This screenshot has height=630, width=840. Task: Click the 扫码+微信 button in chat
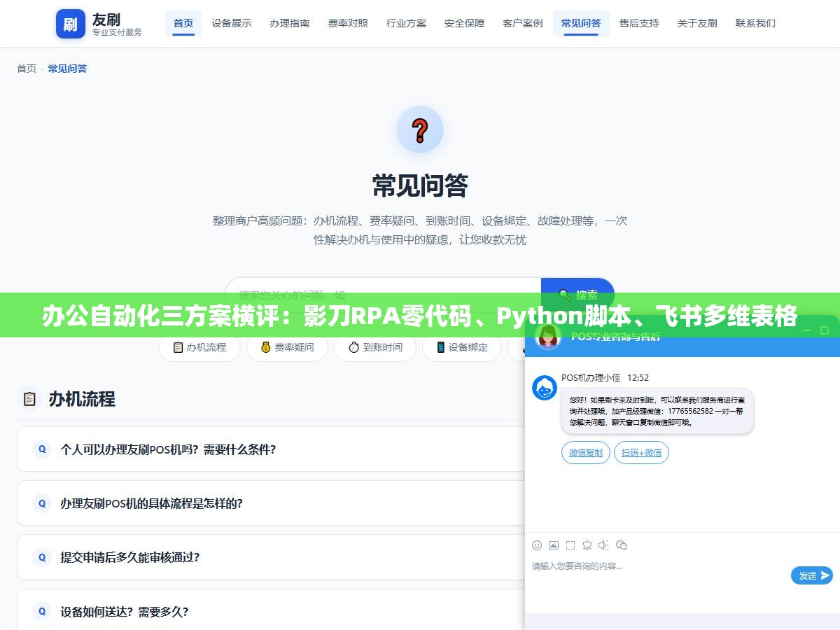[641, 453]
